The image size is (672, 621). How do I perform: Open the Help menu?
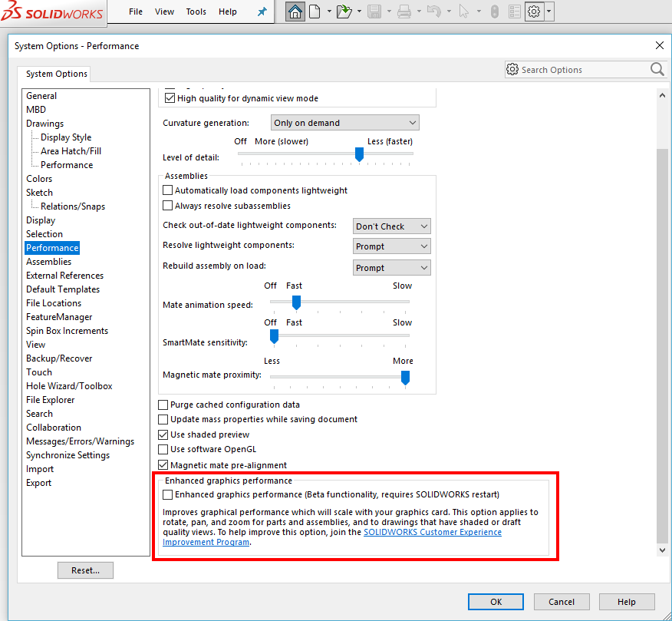228,12
